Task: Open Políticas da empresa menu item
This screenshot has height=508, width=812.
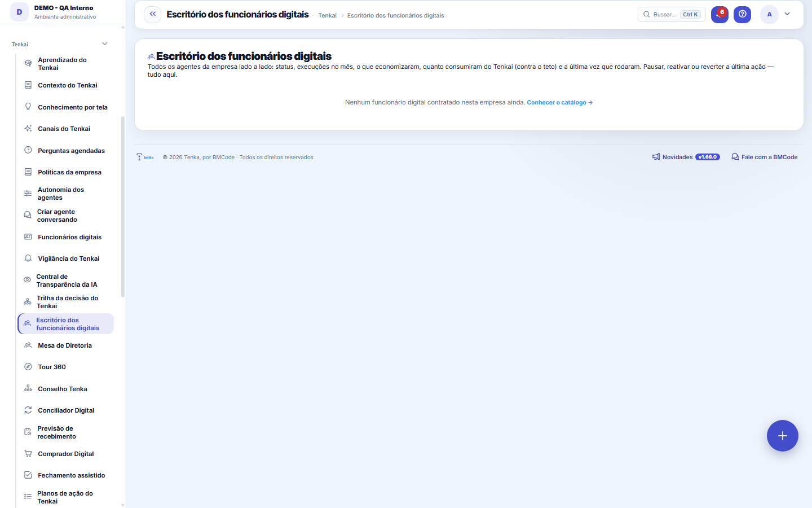Action: point(65,172)
